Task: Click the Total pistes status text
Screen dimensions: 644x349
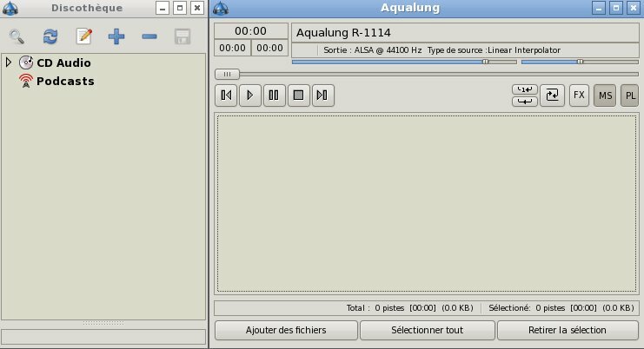Action: tap(409, 308)
